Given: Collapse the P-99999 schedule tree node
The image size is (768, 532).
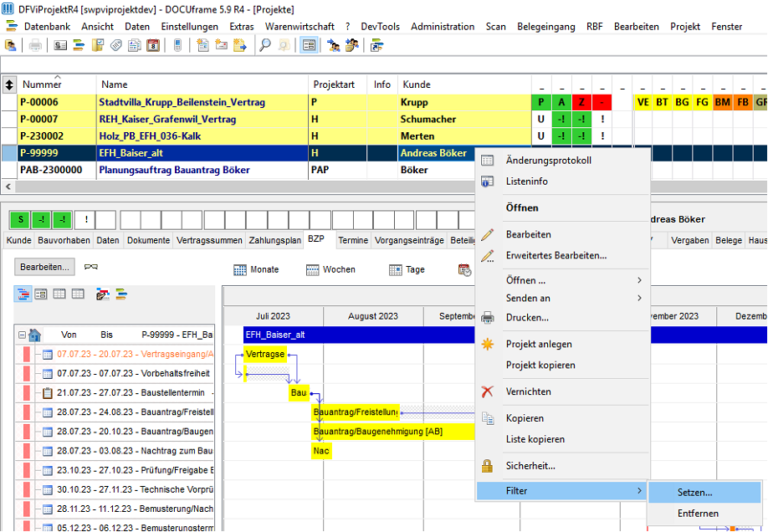Looking at the screenshot, I should pyautogui.click(x=22, y=335).
